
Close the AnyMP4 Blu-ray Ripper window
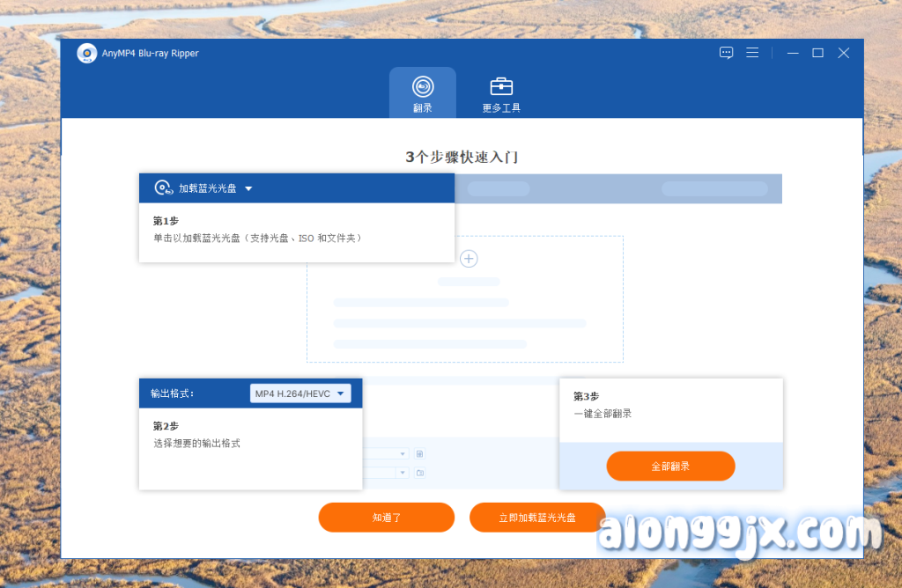click(843, 53)
